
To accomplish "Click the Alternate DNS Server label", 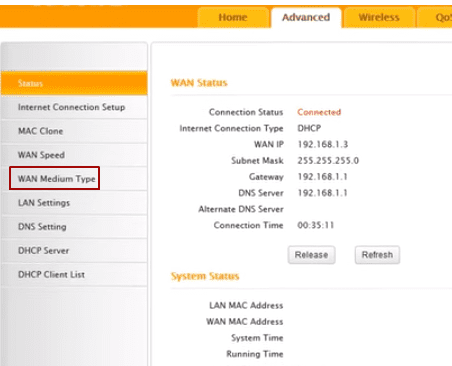I will [x=241, y=209].
